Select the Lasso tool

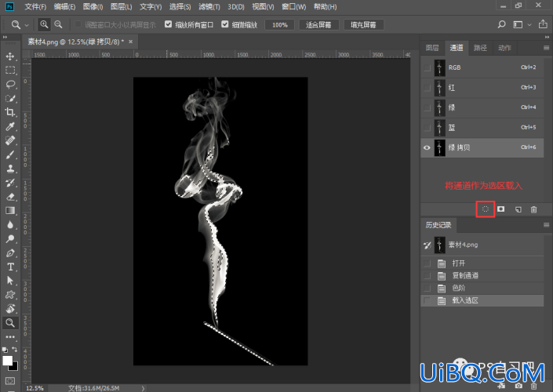(x=10, y=84)
